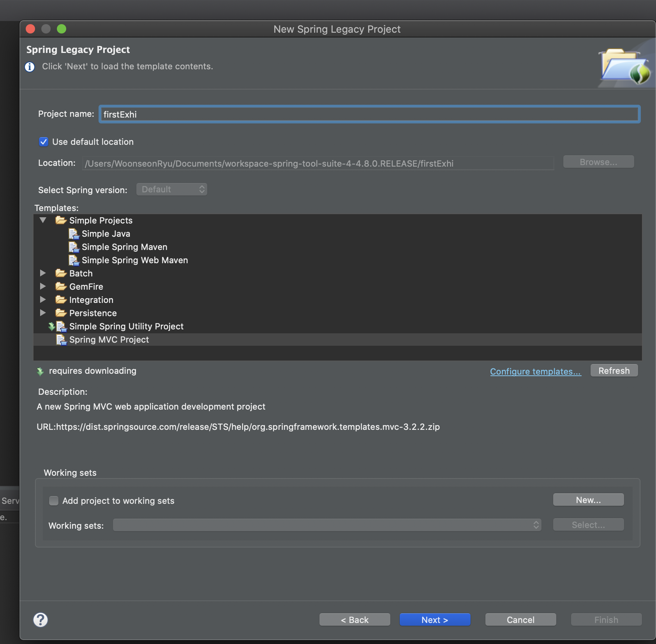Click the Next button
Viewport: 656px width, 644px height.
coord(435,620)
